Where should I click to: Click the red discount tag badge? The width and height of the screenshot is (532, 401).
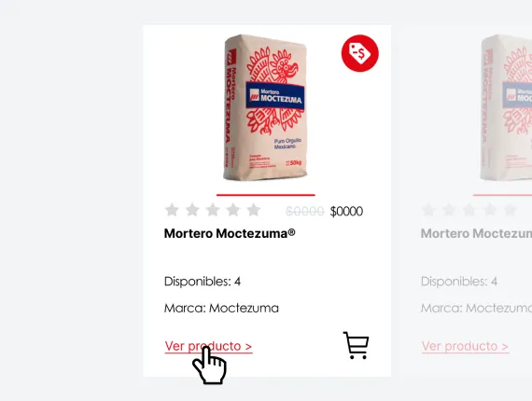tap(360, 53)
